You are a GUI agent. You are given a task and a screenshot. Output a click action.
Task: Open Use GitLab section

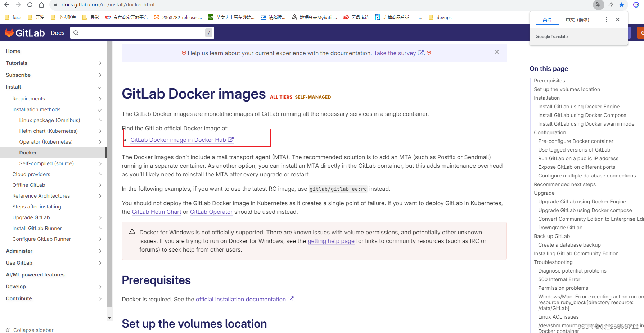click(19, 263)
